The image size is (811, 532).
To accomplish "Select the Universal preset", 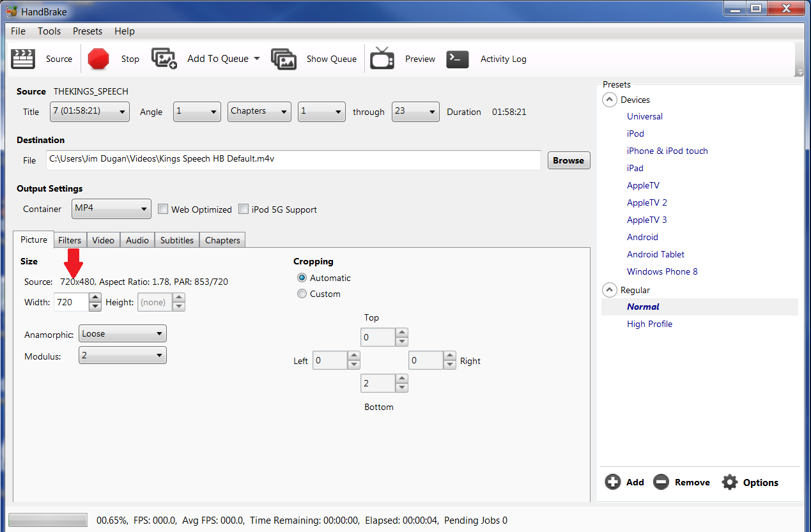I will (x=645, y=116).
